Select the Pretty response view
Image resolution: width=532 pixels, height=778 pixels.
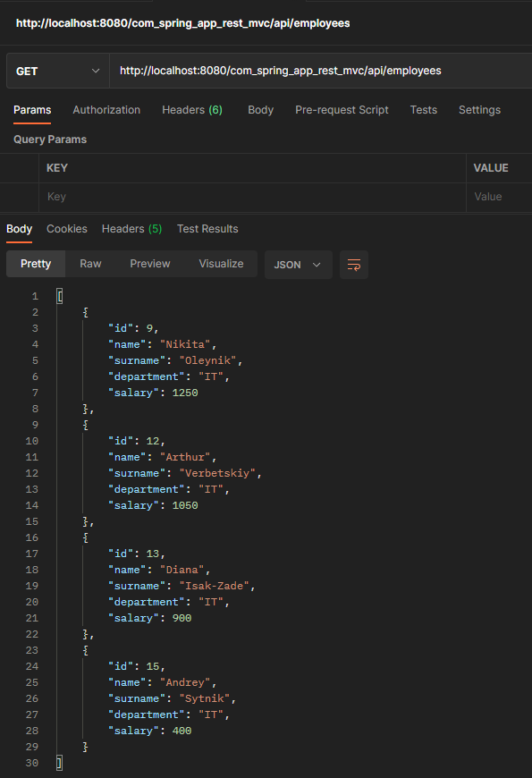36,264
